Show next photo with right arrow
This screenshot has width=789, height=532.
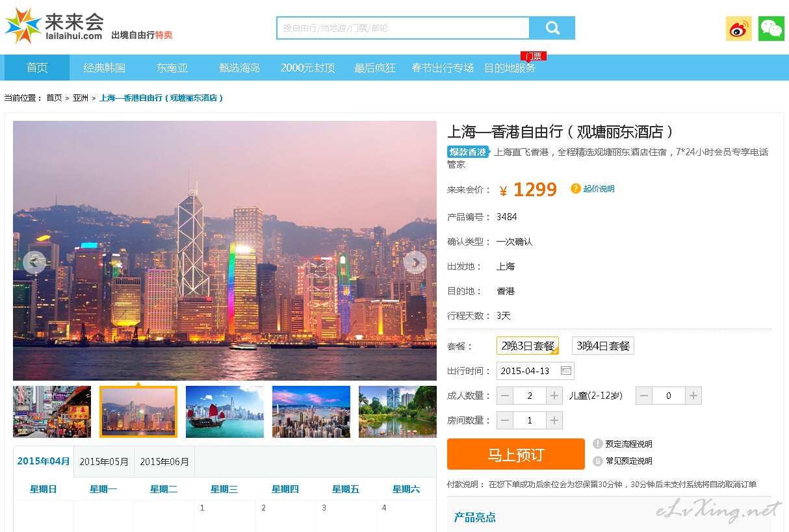415,262
